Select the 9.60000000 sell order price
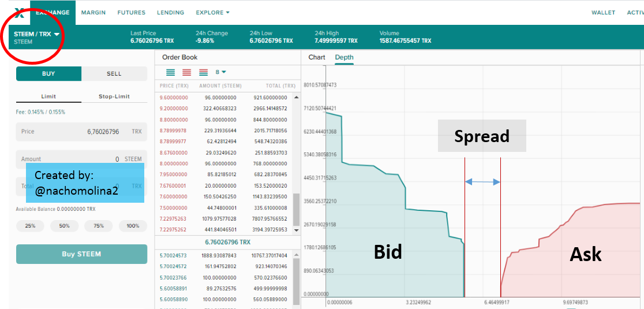Image resolution: width=644 pixels, height=309 pixels. pyautogui.click(x=174, y=98)
